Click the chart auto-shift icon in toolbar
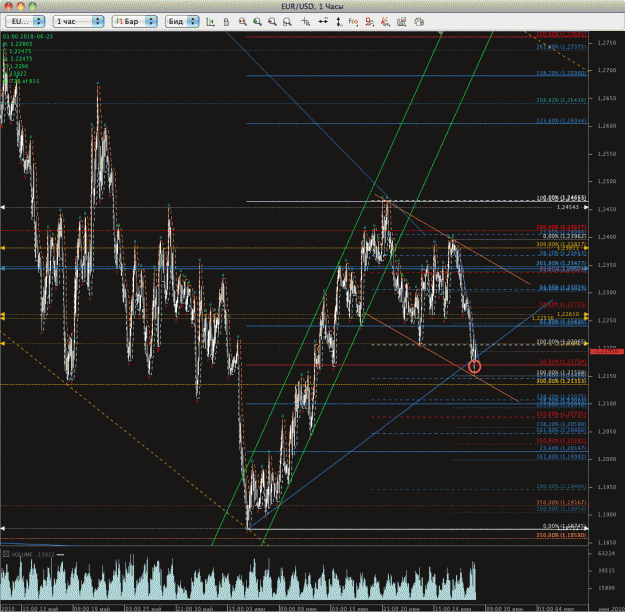The height and width of the screenshot is (612, 625). [210, 22]
